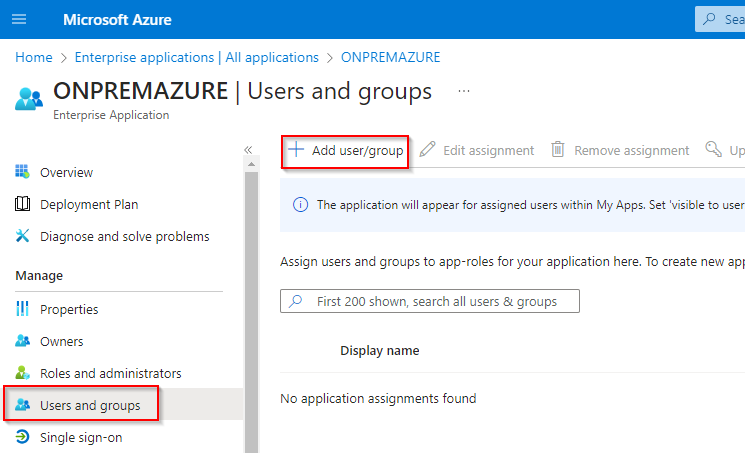Click the Owners people icon
The width and height of the screenshot is (745, 453).
[22, 341]
